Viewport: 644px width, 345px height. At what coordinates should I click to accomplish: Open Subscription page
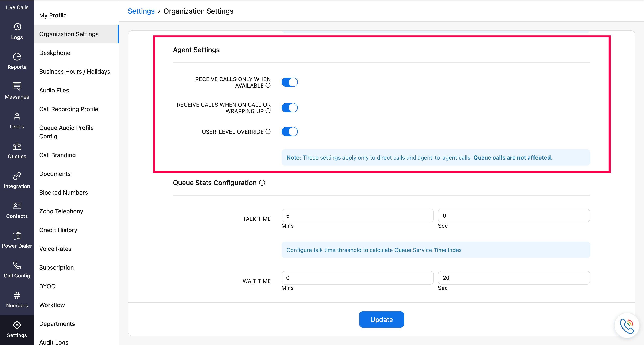coord(56,267)
